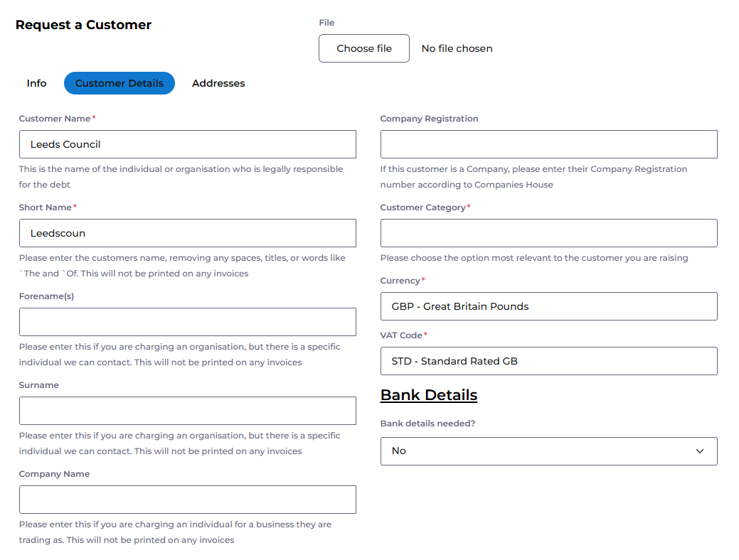
Task: Click the 'Request a Customer' heading
Action: tap(83, 24)
